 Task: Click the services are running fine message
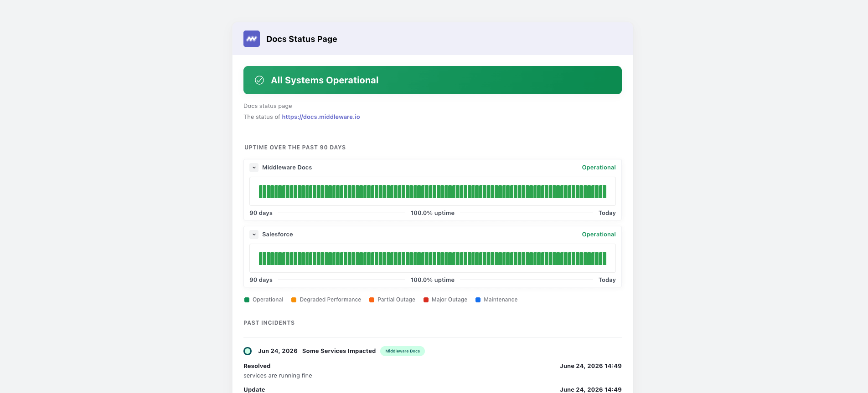[278, 376]
